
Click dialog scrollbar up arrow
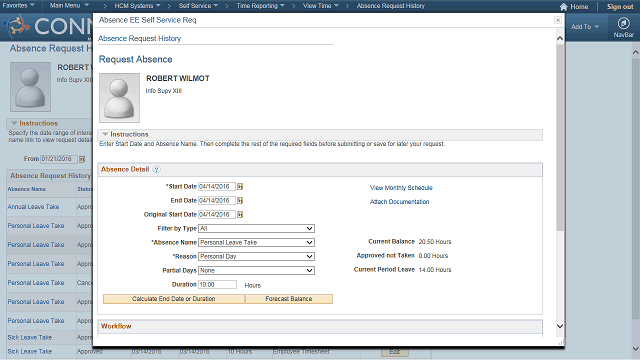click(560, 38)
